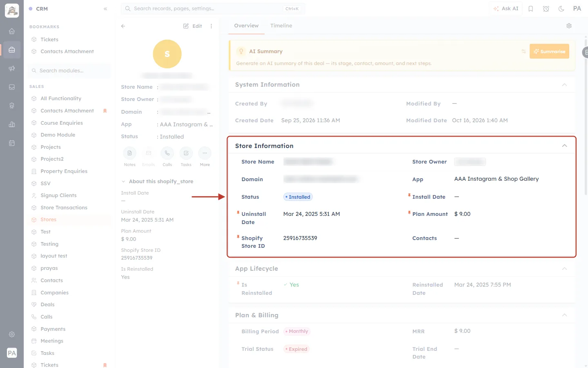588x368 pixels.
Task: Open the More actions icon
Action: [x=205, y=153]
